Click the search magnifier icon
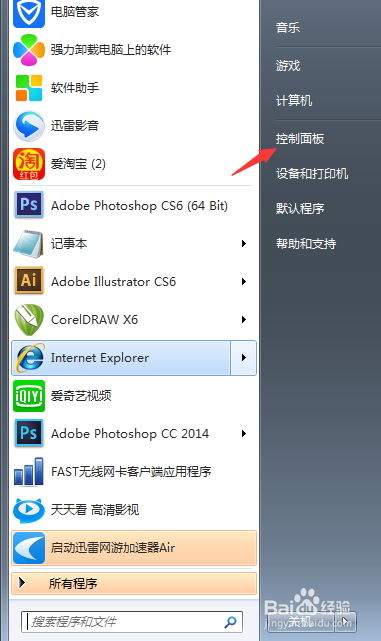 (x=230, y=622)
